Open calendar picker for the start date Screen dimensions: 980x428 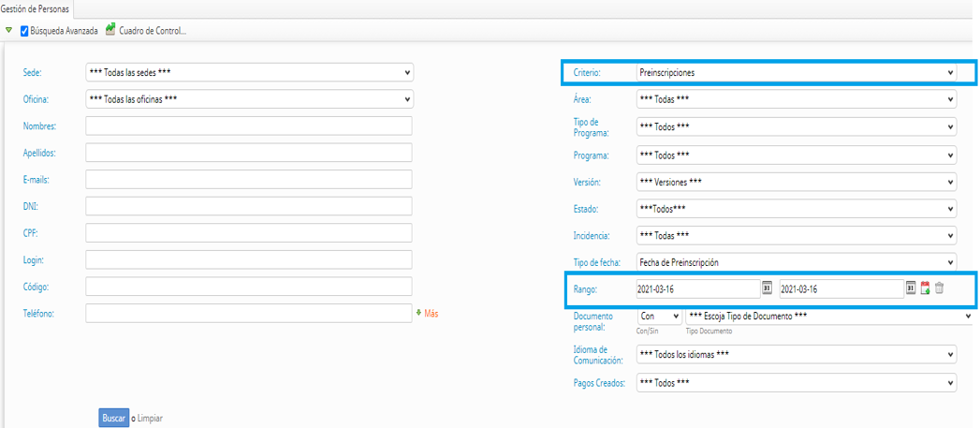[767, 288]
